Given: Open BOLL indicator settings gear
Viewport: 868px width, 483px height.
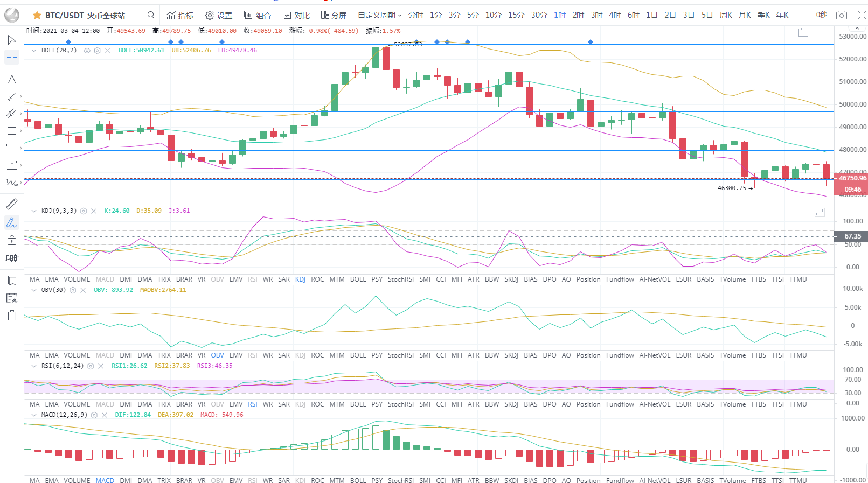Looking at the screenshot, I should pyautogui.click(x=97, y=51).
